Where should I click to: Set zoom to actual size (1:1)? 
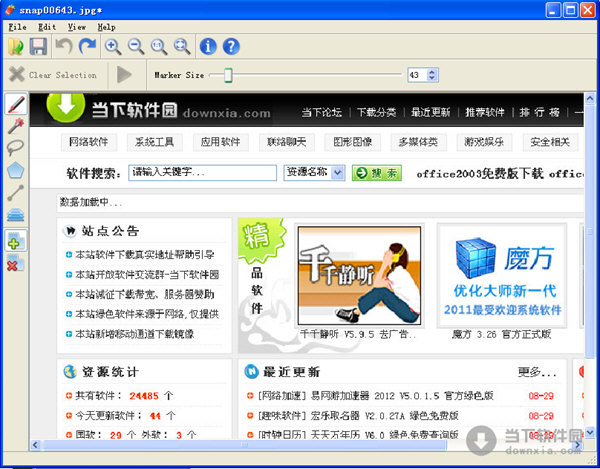click(x=159, y=46)
